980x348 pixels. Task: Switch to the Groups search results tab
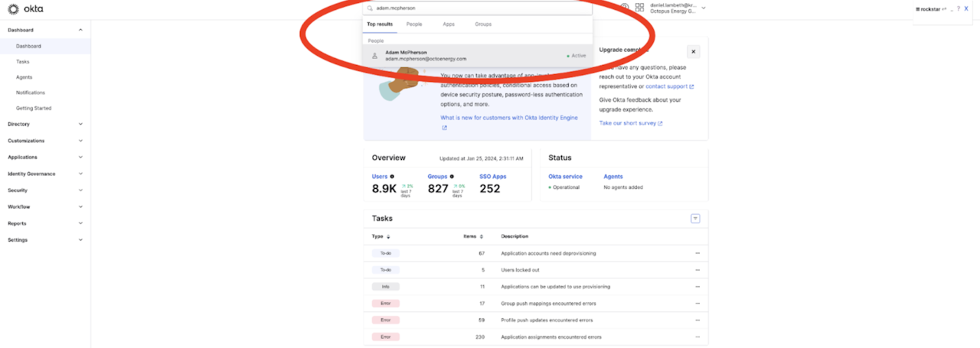click(x=482, y=24)
